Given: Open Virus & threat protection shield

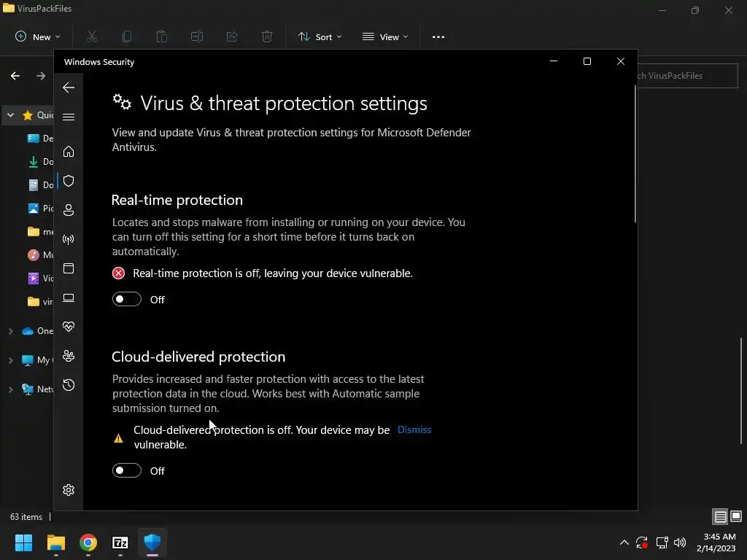Looking at the screenshot, I should 69,181.
